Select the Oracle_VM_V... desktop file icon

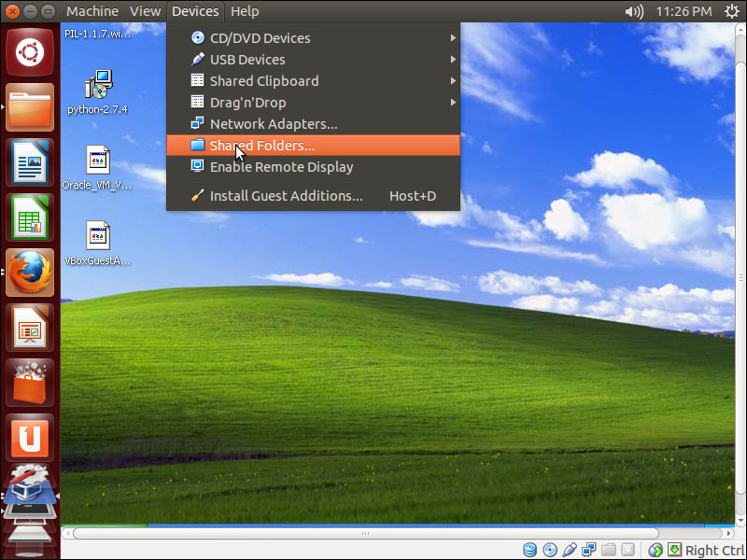click(97, 168)
